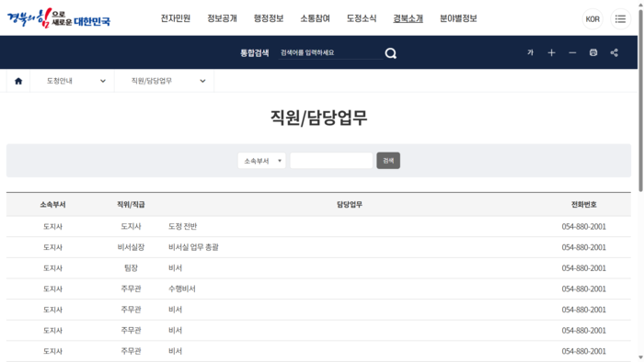
Task: Open the 소속부서 search filter dropdown
Action: coord(261,161)
